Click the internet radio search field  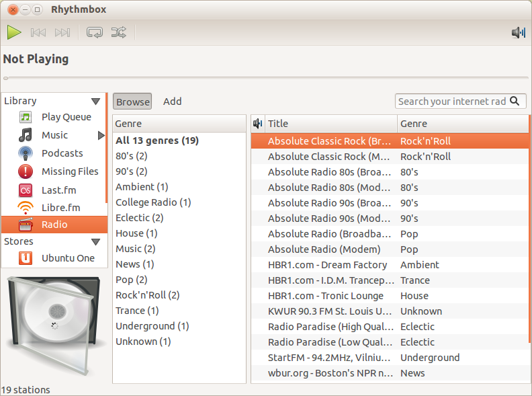[452, 102]
